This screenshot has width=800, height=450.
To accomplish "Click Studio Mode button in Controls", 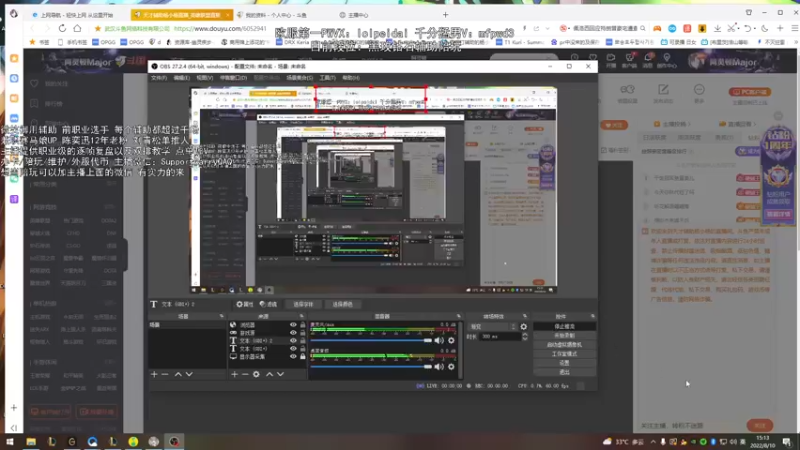I will [564, 354].
